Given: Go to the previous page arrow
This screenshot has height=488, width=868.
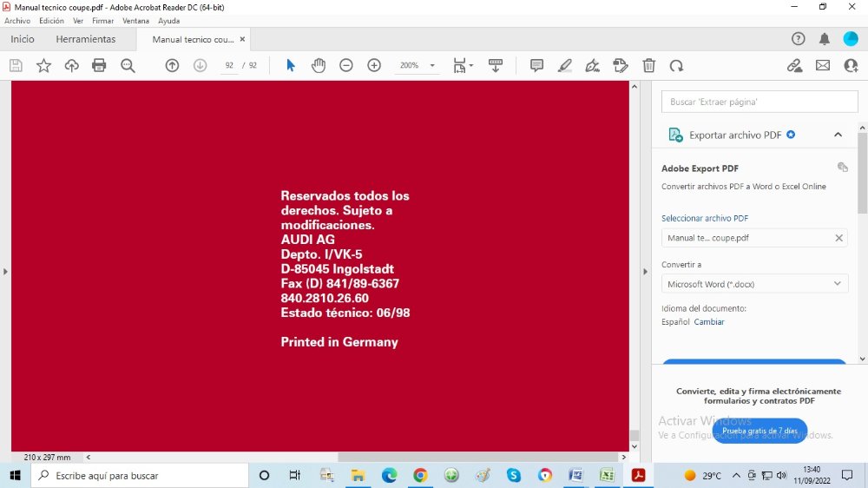Looking at the screenshot, I should [172, 65].
